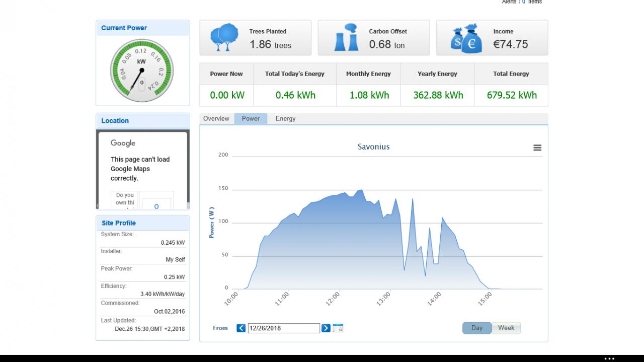Open the calendar date picker icon
The height and width of the screenshot is (362, 644).
338,328
